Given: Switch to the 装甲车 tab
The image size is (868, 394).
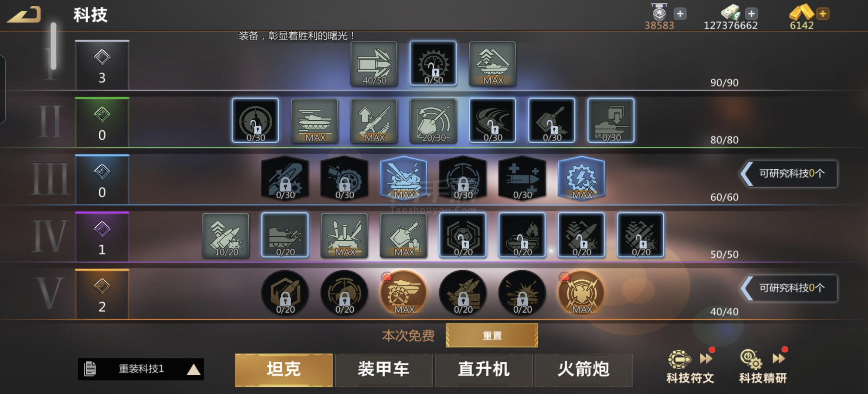Looking at the screenshot, I should (x=383, y=370).
